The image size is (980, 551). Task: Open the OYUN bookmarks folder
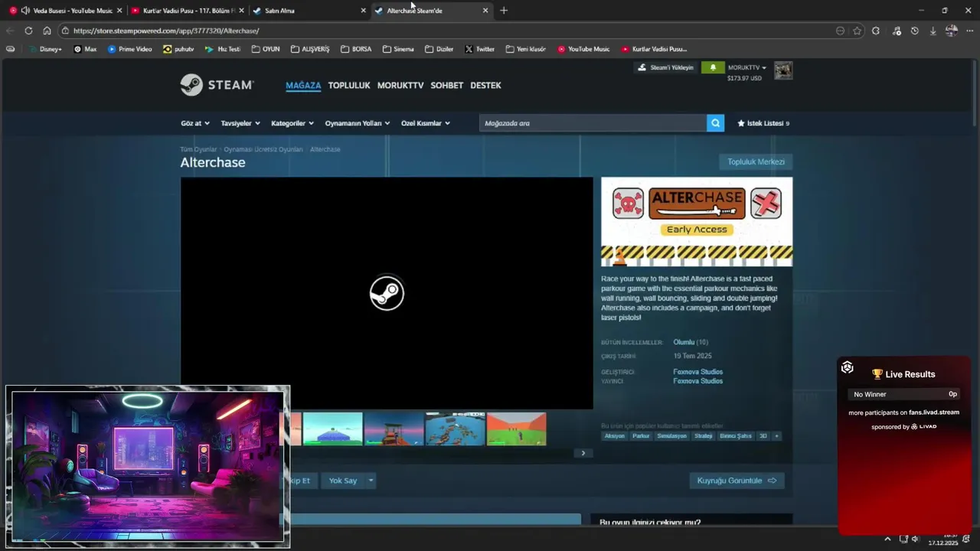click(265, 49)
